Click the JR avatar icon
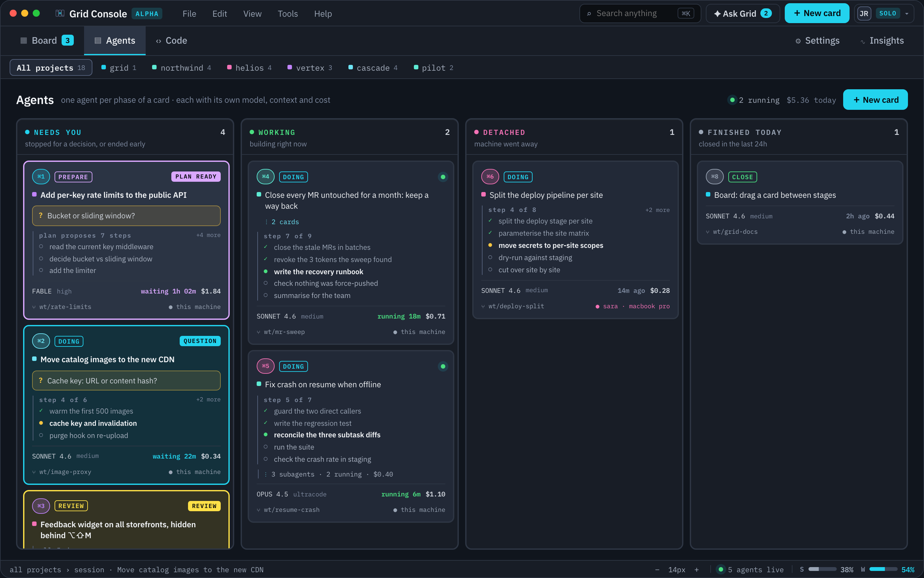924x578 pixels. point(864,13)
